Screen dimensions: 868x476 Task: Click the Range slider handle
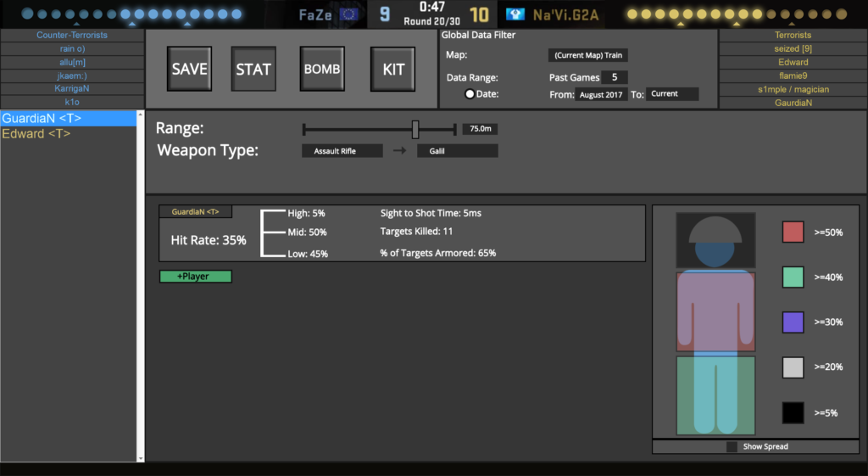[415, 130]
